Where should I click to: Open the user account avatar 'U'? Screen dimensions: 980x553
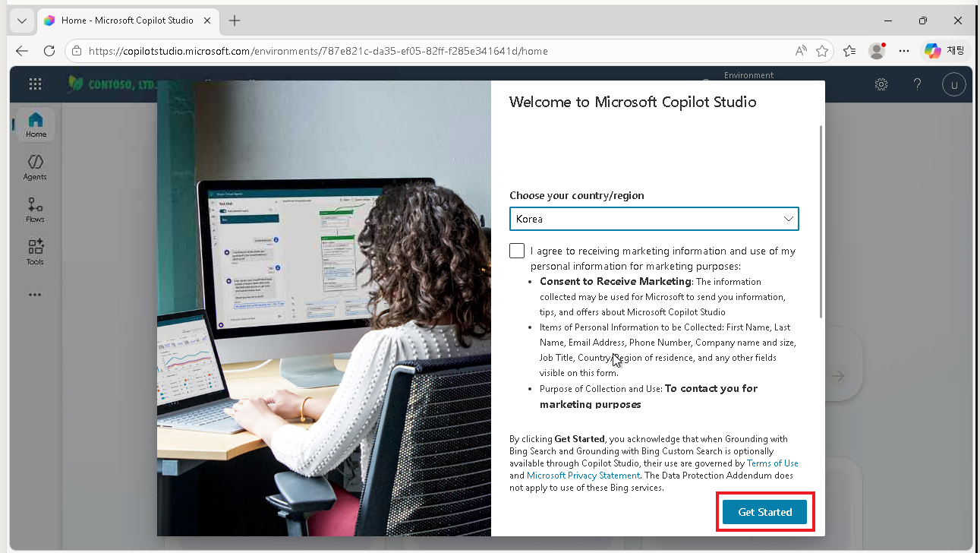(x=954, y=84)
